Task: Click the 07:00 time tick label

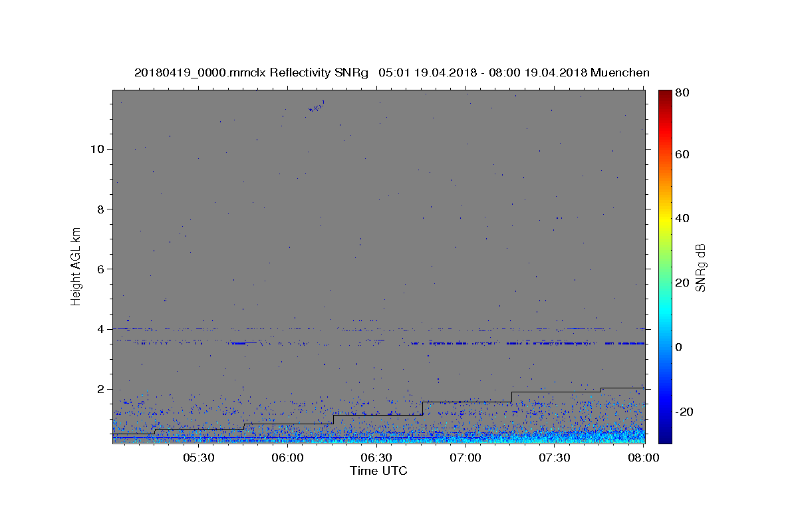Action: 465,458
